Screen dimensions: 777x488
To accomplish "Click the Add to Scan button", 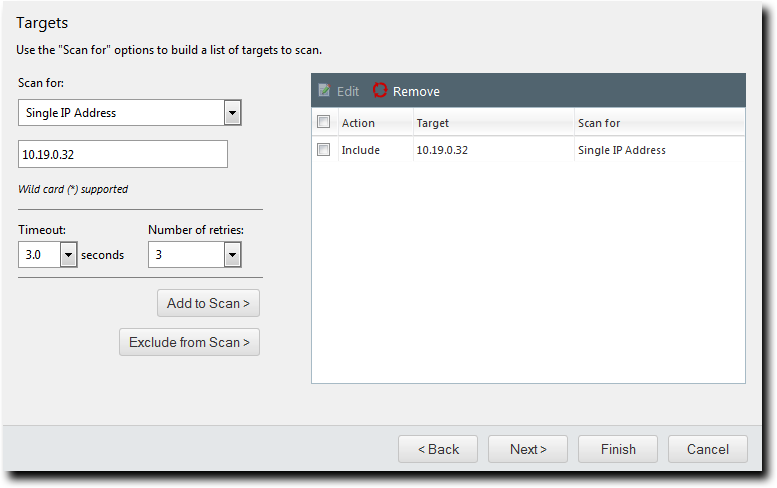I will pyautogui.click(x=209, y=303).
